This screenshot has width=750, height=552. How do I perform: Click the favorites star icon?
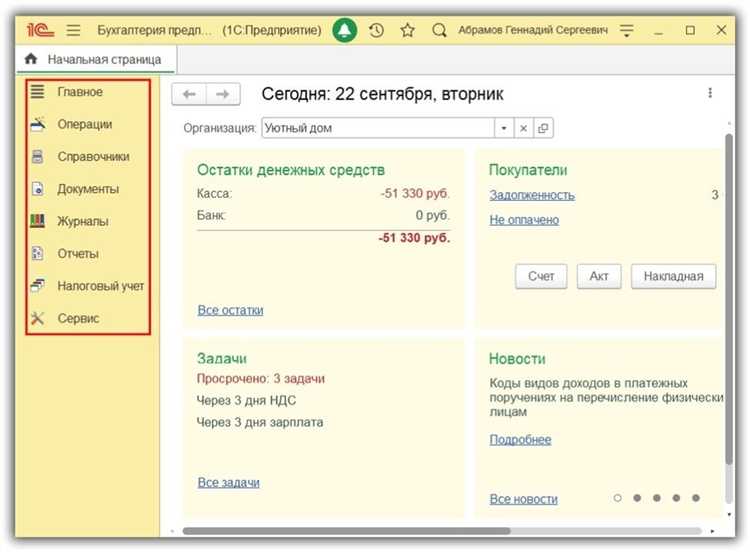click(x=407, y=30)
